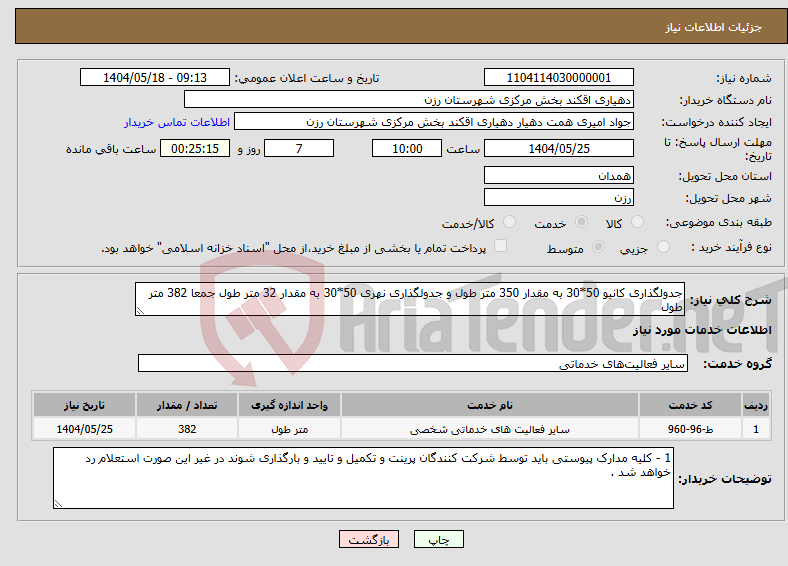Click the گروه خدمت field سایر فعالیت‌های خدماتی
Viewport: 788px width, 566px height.
pos(413,363)
